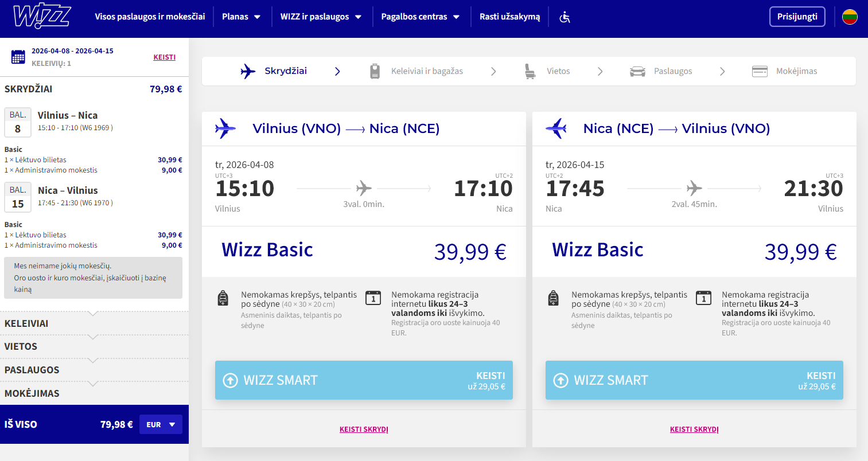Upgrade outbound Vilnius–Nica flight to WIZZ SMART
The height and width of the screenshot is (461, 868).
[364, 380]
